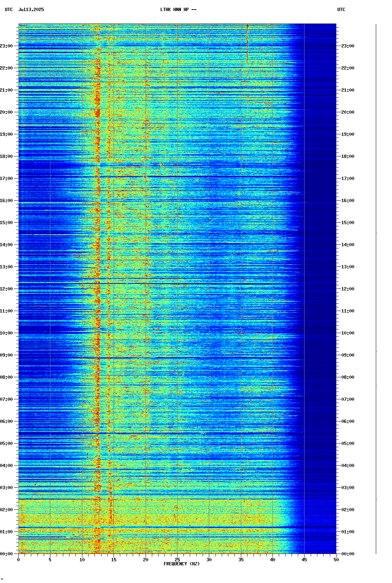Select 21:00 on the left time axis

[6, 90]
